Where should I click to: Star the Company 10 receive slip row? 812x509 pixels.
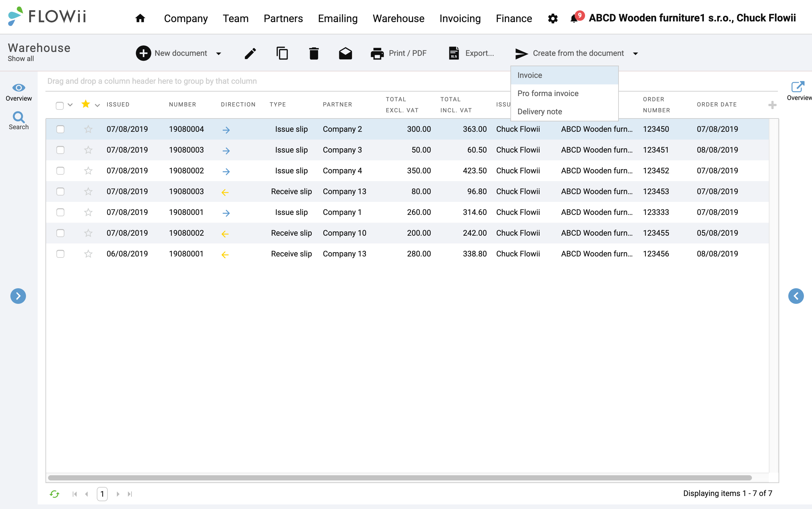(x=88, y=233)
